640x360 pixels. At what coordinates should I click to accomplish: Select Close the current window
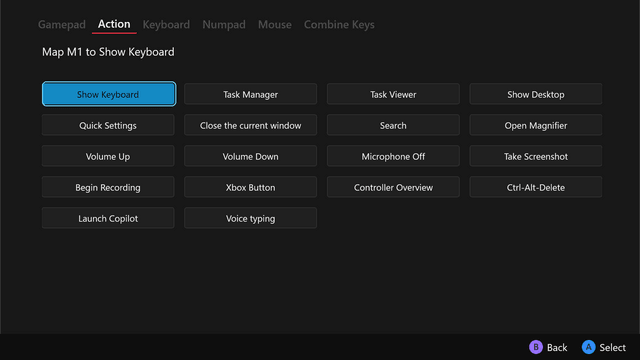click(251, 125)
